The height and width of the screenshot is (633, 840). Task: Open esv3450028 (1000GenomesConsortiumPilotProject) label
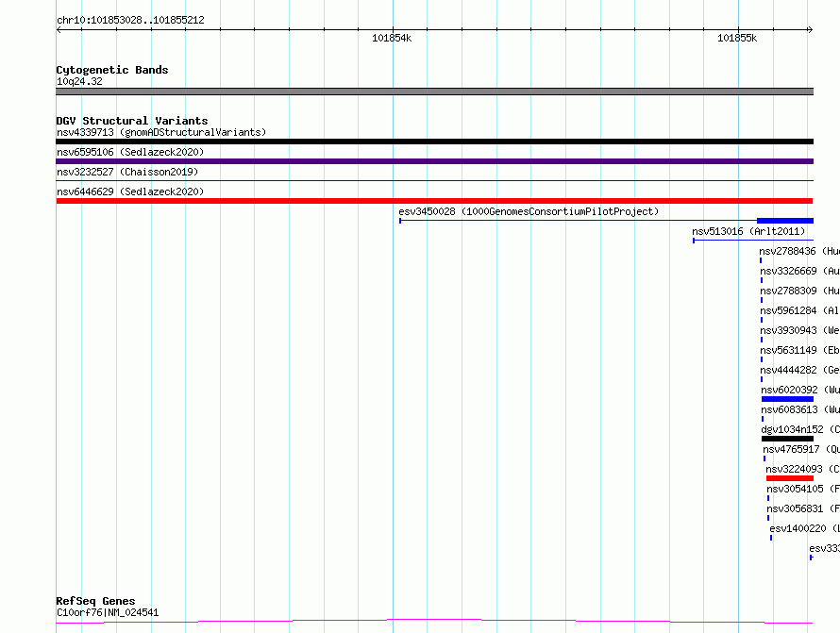pyautogui.click(x=529, y=211)
